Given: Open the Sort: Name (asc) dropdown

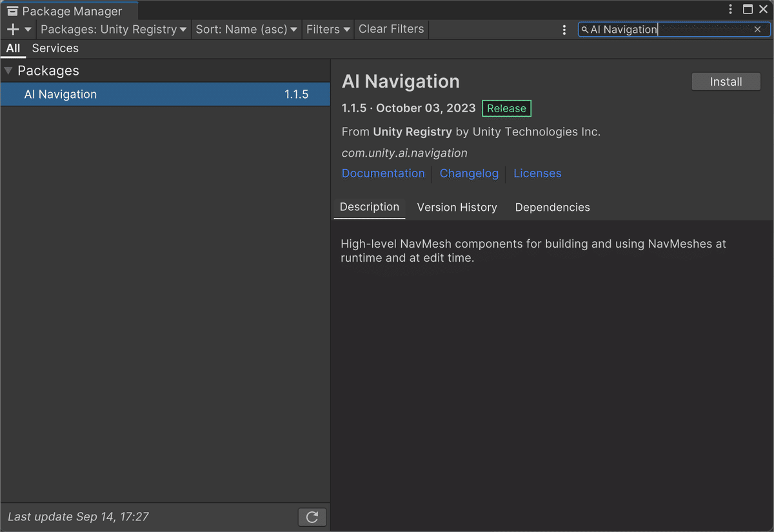Looking at the screenshot, I should point(247,30).
